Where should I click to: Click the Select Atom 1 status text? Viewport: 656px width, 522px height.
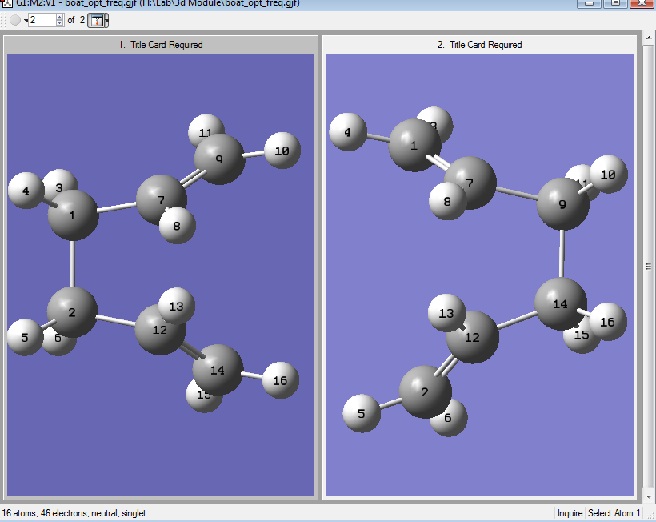tap(614, 513)
